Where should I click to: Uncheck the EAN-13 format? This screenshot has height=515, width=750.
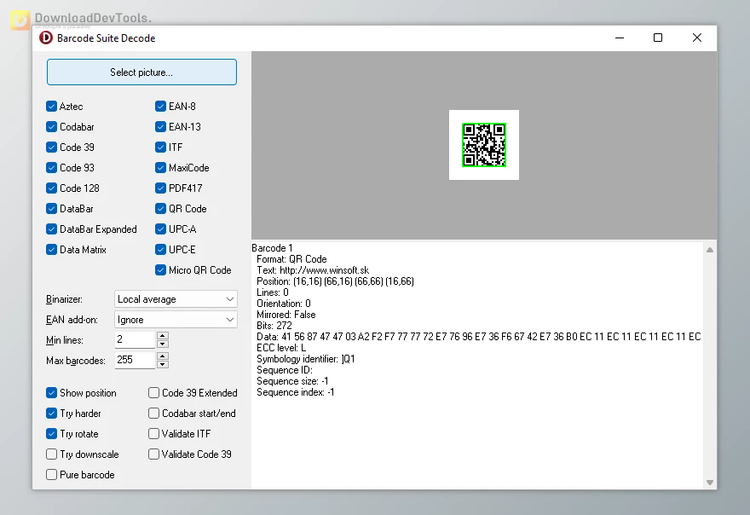point(161,127)
